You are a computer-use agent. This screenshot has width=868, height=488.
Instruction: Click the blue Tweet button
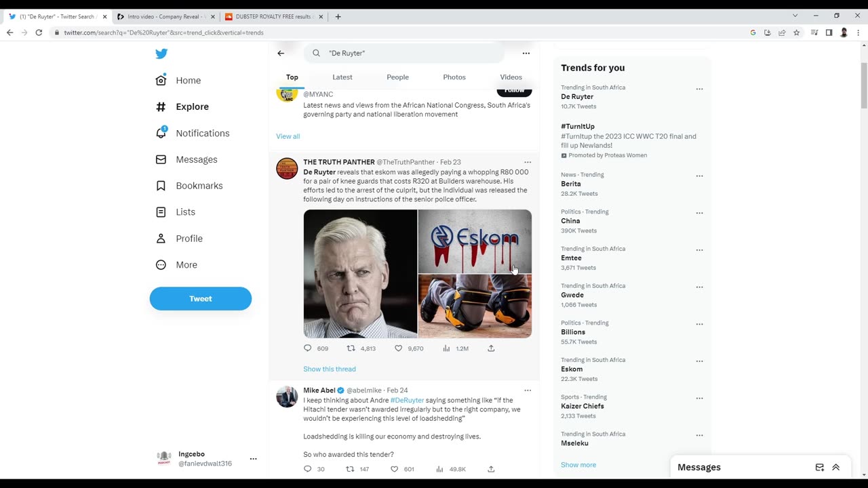[201, 299]
